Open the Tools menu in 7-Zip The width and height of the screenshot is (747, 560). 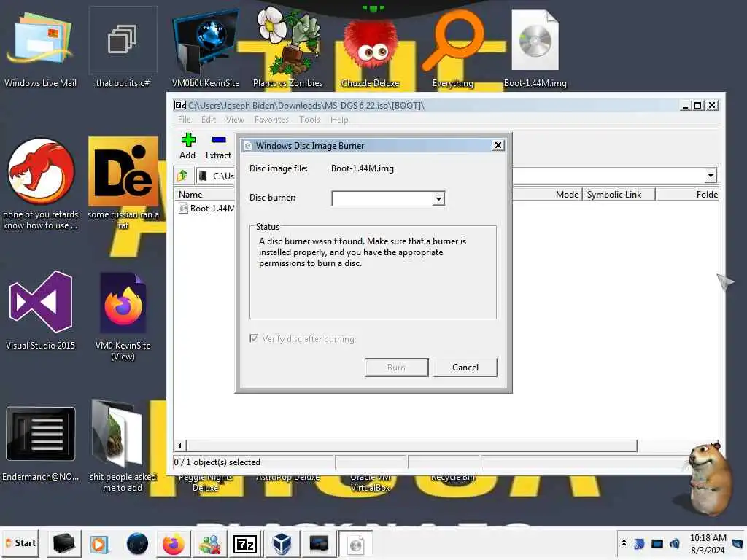[309, 120]
